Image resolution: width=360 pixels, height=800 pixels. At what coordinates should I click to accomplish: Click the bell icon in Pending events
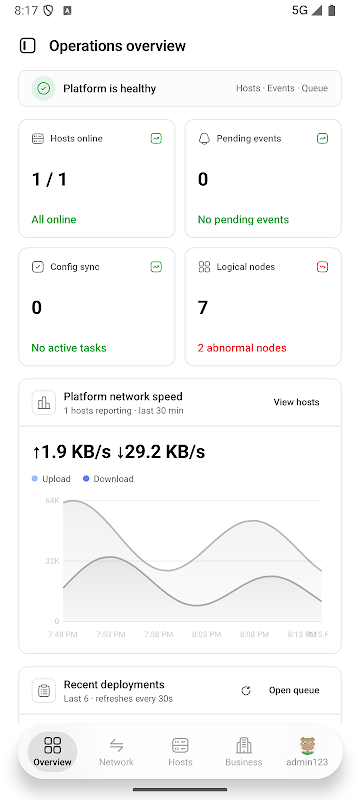(x=204, y=139)
